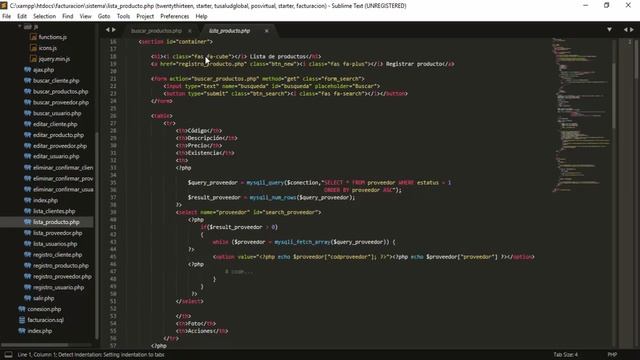Open salir.php in the sidebar
The image size is (640, 360).
coord(44,298)
